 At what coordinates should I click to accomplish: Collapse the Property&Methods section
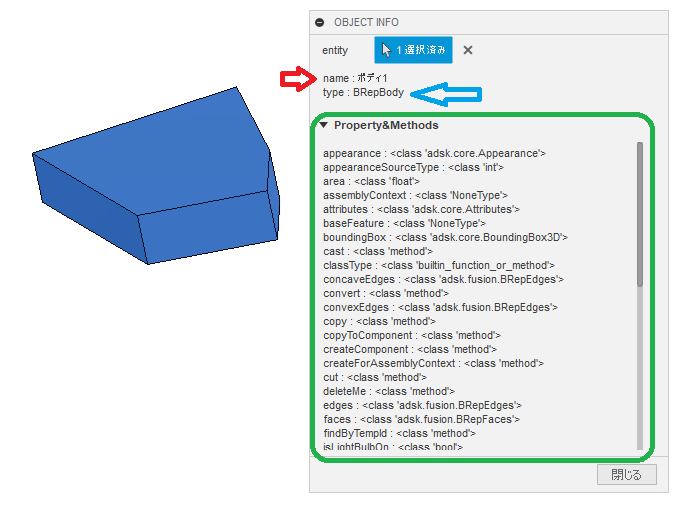(324, 125)
